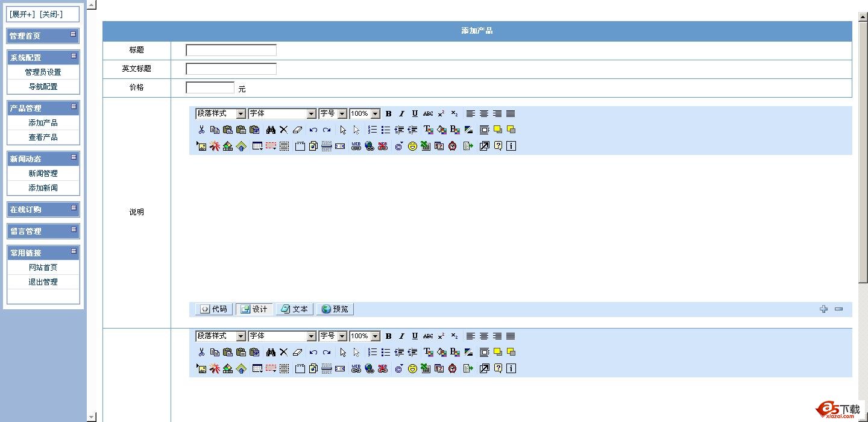Screen dimensions: 868x422
Task: Open the 字体 font dropdown in the lower editor
Action: [282, 336]
